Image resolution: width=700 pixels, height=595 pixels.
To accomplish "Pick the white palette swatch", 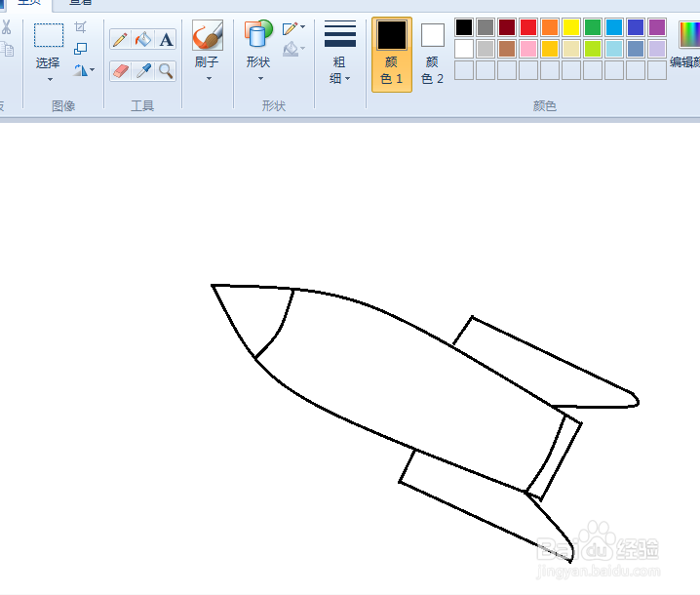I will [x=464, y=49].
